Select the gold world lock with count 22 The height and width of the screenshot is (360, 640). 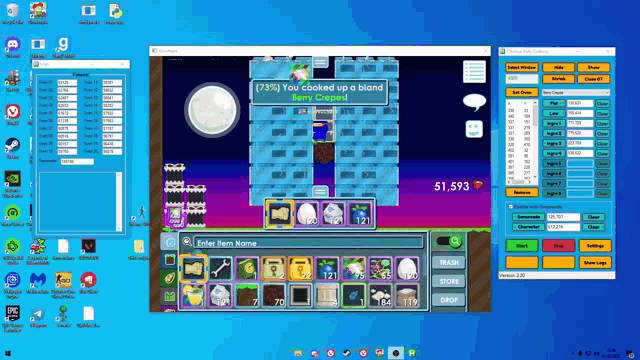coord(300,269)
